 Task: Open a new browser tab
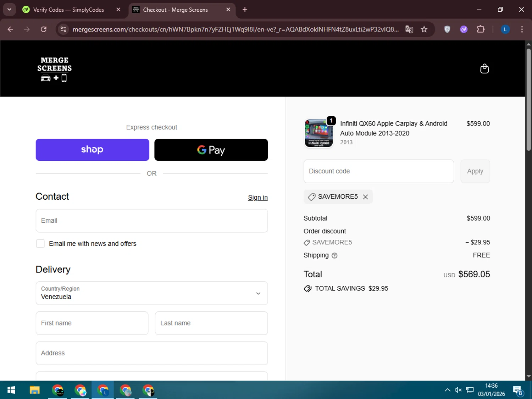tap(245, 10)
